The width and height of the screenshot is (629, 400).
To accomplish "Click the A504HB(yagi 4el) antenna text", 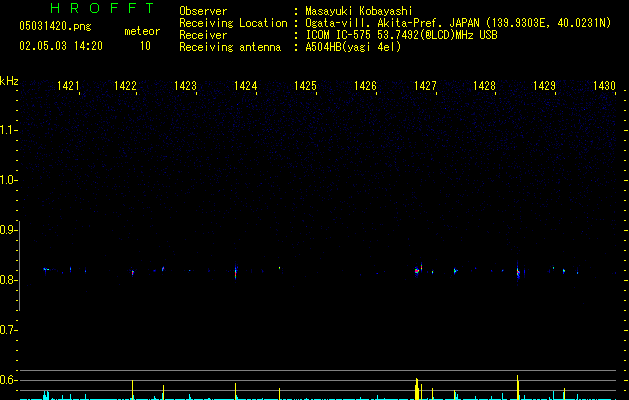I will pos(353,47).
